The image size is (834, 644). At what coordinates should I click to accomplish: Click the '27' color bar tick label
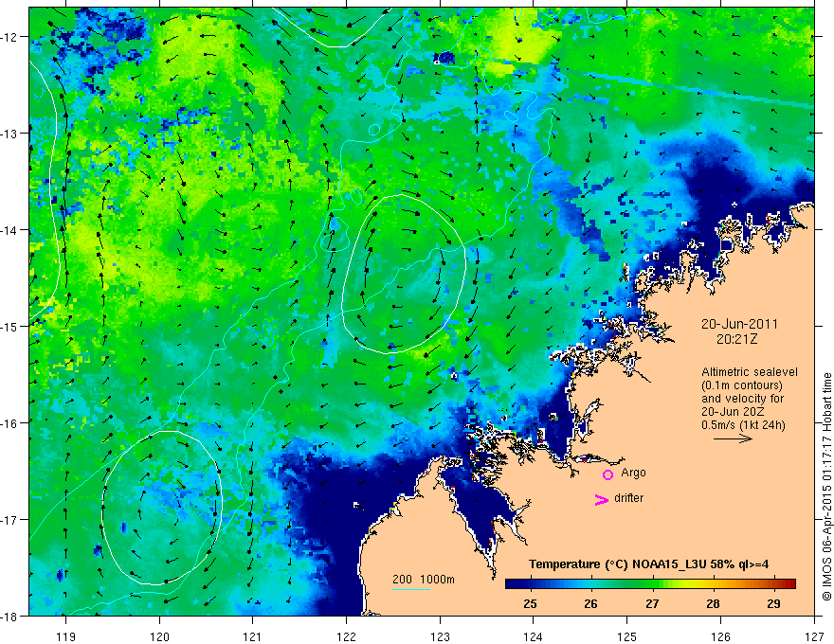(x=652, y=603)
